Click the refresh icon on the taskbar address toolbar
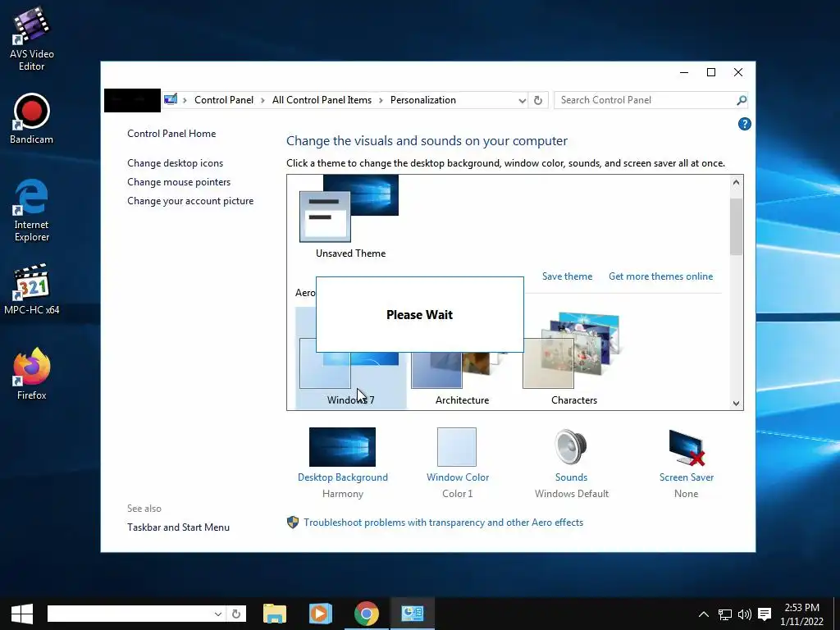Screen dimensions: 840x630 235,614
